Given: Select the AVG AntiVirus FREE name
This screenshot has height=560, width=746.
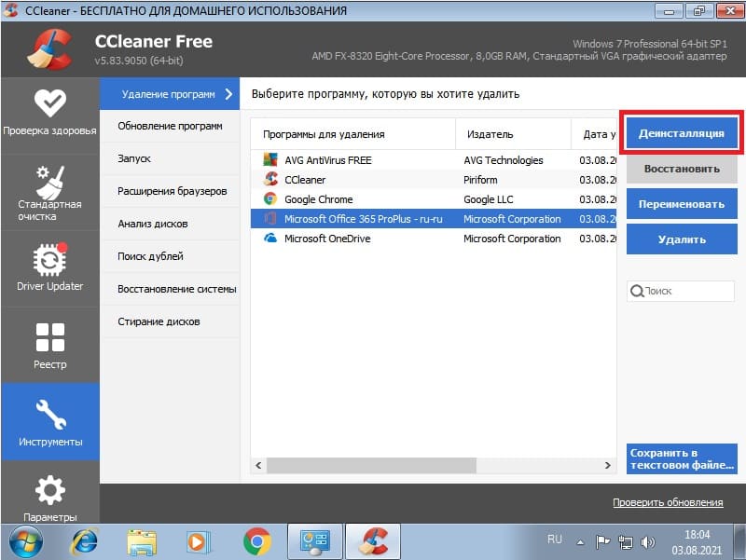Looking at the screenshot, I should [x=328, y=160].
